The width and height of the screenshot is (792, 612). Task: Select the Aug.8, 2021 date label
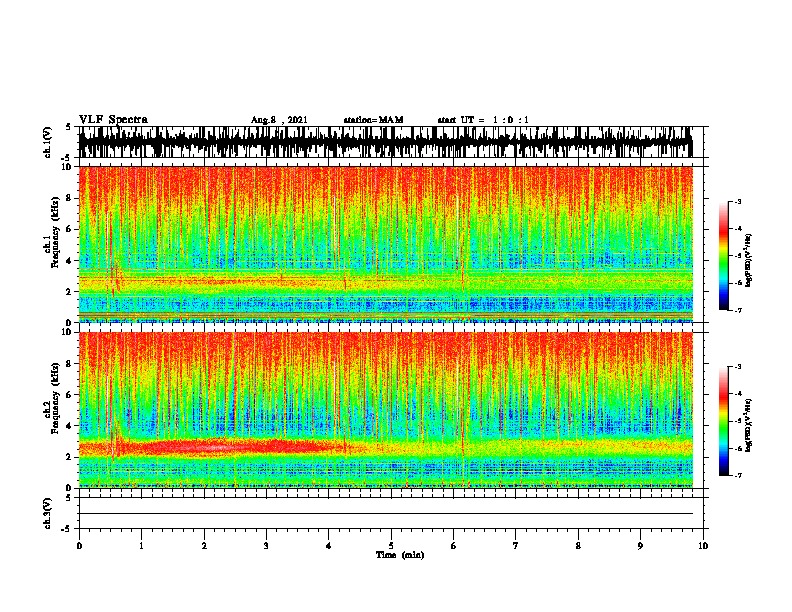click(279, 120)
